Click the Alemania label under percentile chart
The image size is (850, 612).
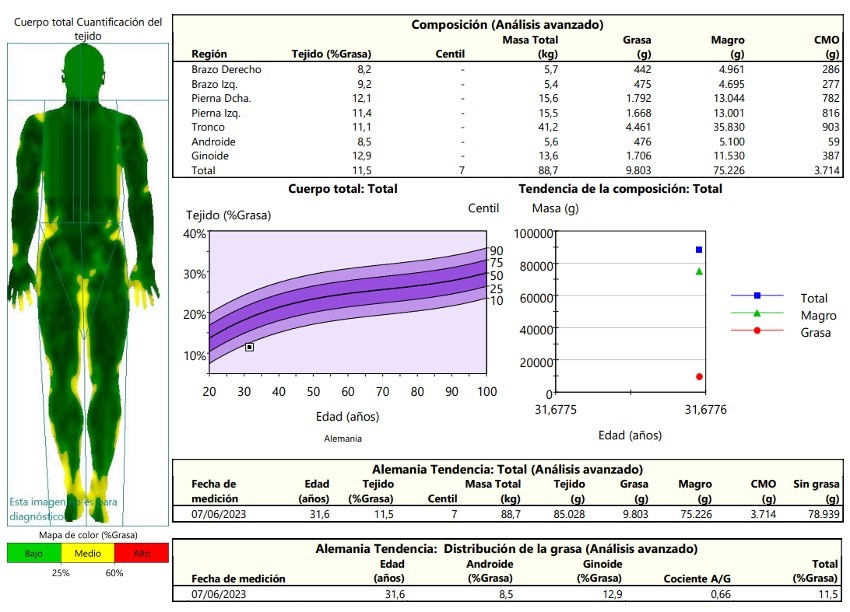point(342,439)
